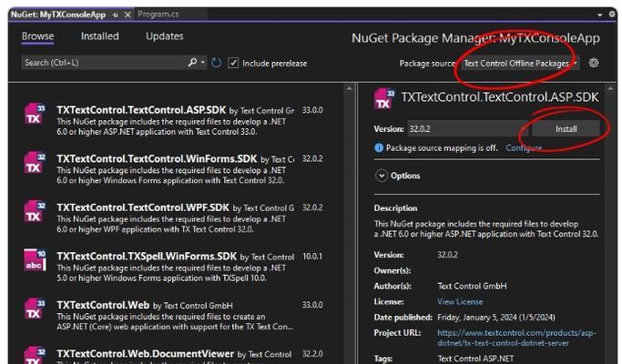
Task: Pin the NuGet: MyTXConsoleApp tab
Action: [115, 15]
